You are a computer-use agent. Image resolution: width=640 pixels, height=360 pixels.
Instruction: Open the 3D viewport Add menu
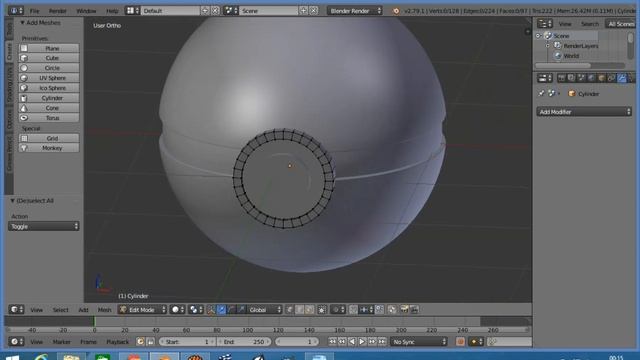[x=83, y=310]
